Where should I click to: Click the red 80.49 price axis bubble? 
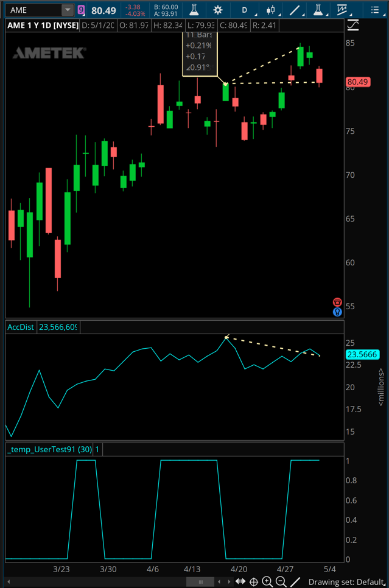(x=358, y=82)
